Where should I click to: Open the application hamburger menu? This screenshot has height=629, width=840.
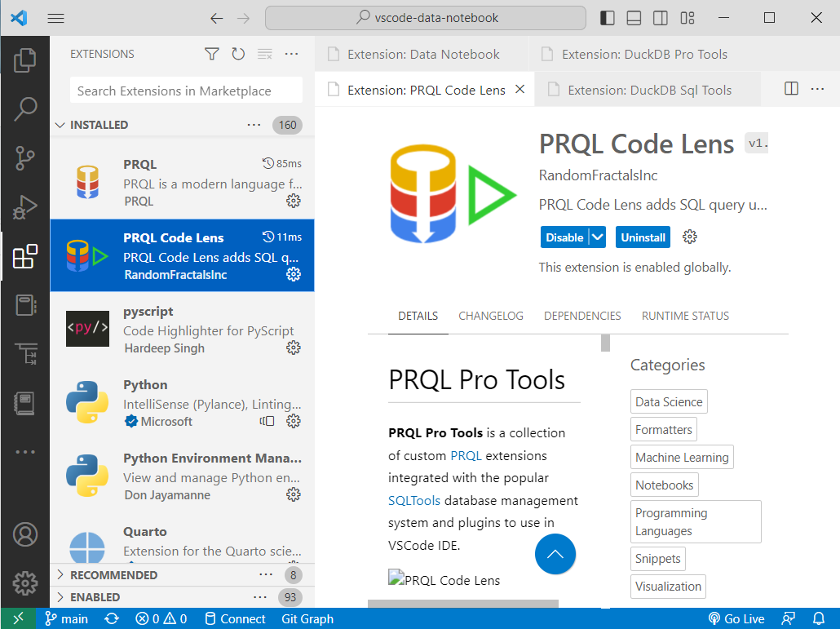point(55,18)
